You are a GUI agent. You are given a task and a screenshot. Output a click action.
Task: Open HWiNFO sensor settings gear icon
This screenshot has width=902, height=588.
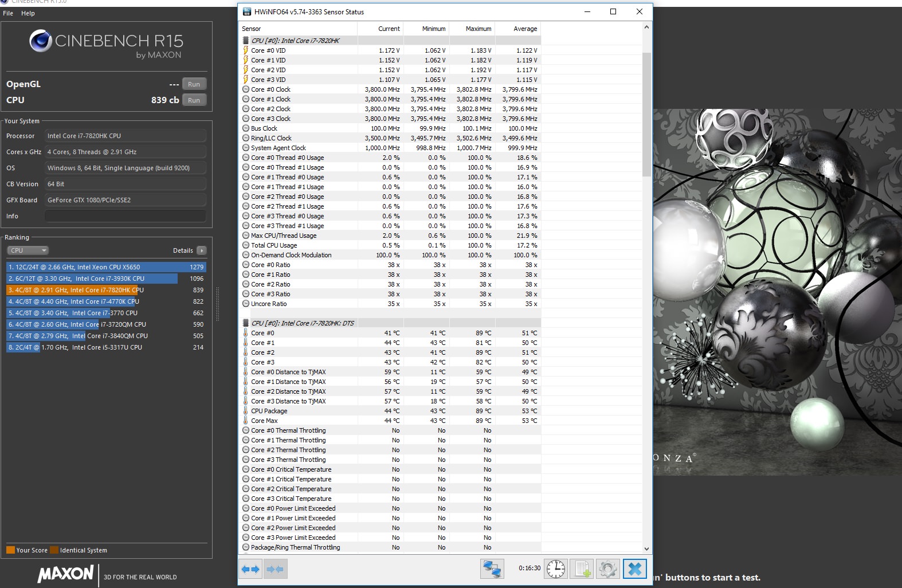coord(608,569)
